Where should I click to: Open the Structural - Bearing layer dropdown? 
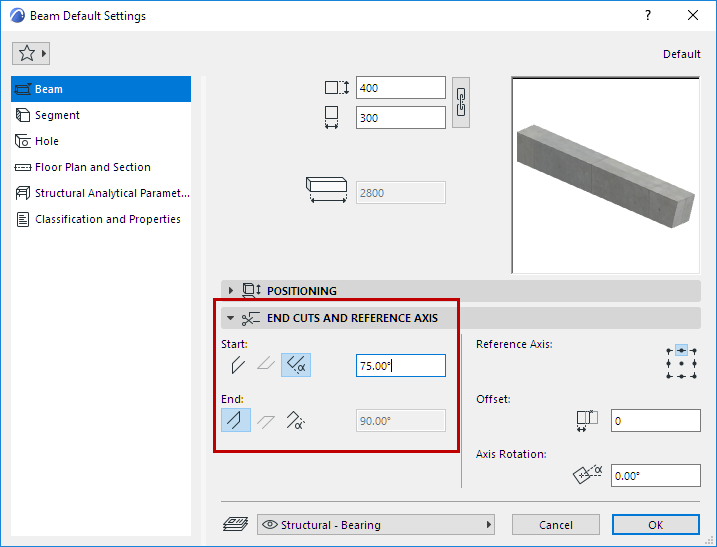pos(376,525)
